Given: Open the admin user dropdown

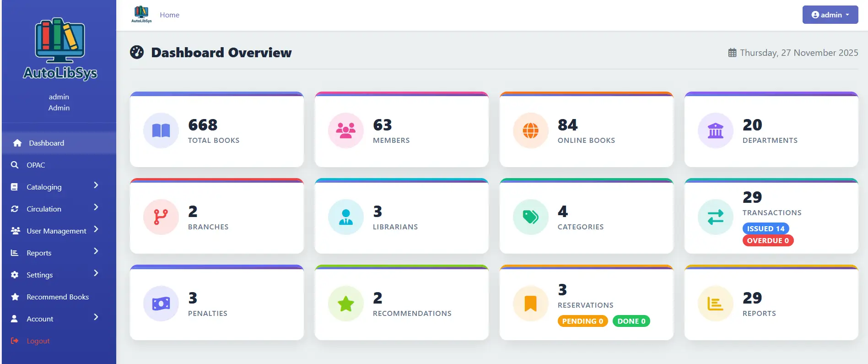Looking at the screenshot, I should [830, 15].
